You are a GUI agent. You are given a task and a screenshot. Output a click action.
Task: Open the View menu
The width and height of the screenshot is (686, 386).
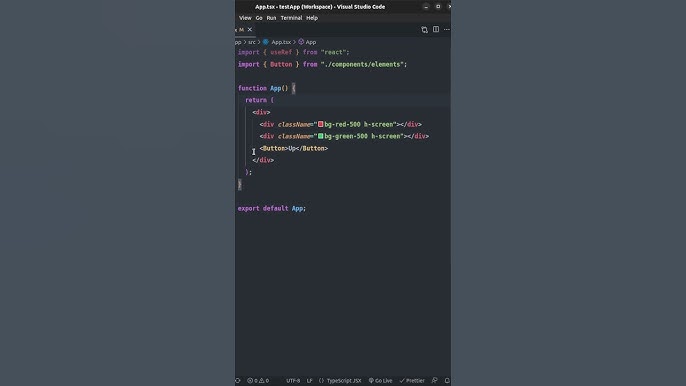click(245, 18)
